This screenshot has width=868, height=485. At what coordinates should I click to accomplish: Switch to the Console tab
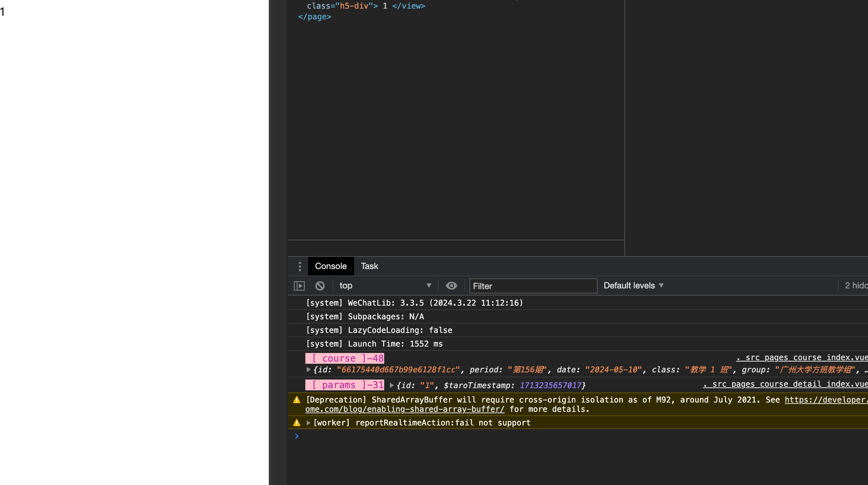330,266
